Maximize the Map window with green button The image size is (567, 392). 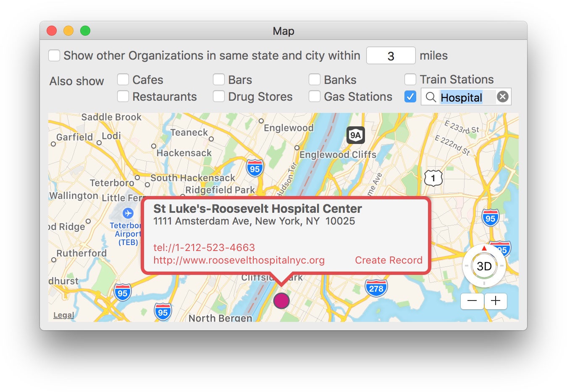pos(85,31)
